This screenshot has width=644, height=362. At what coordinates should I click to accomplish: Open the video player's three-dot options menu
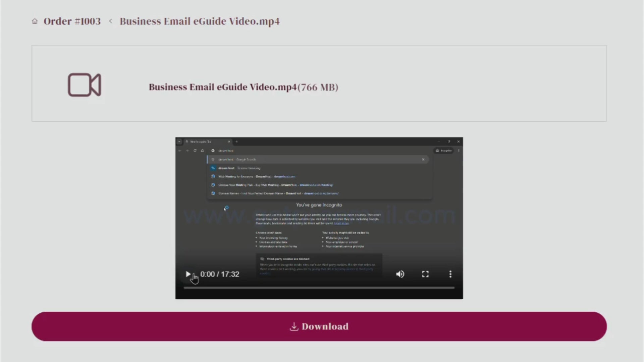pos(450,274)
